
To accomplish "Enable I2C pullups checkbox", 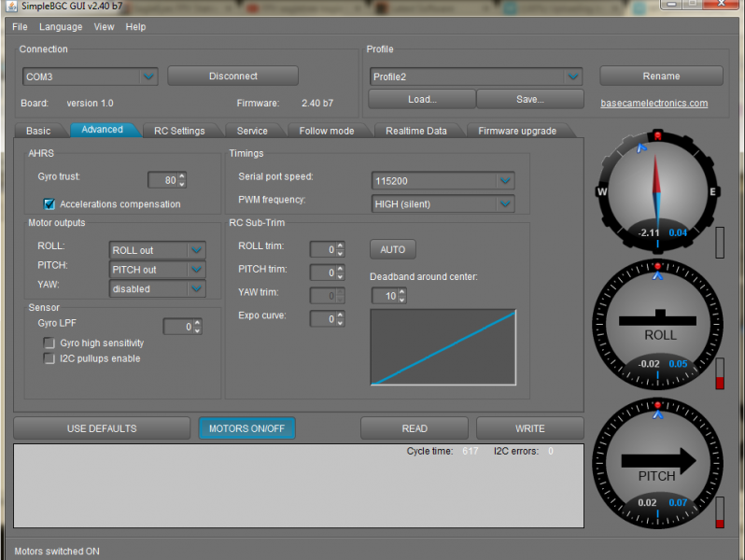I will pyautogui.click(x=49, y=358).
